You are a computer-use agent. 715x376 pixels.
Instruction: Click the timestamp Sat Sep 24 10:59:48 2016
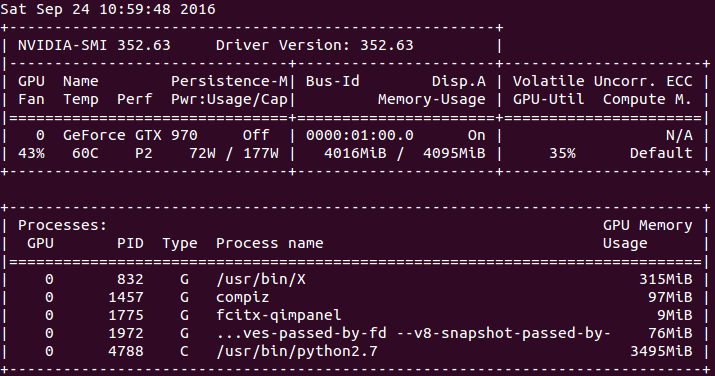point(108,9)
